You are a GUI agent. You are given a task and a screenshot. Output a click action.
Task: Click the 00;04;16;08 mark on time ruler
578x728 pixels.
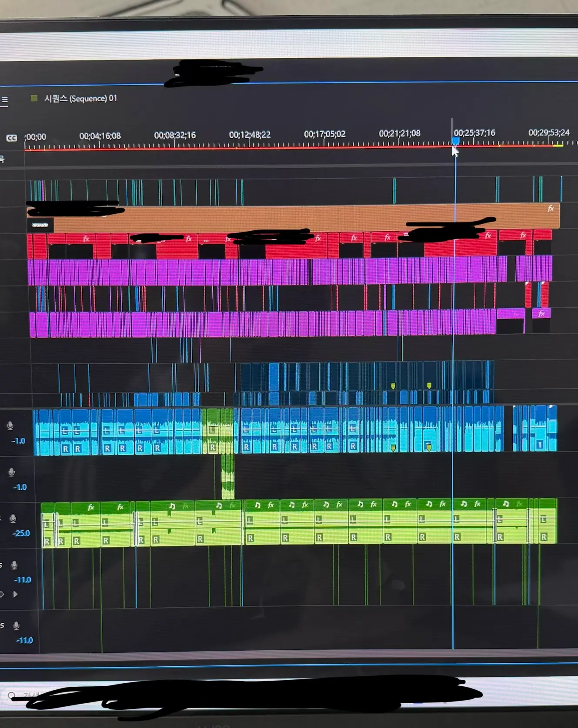click(100, 136)
